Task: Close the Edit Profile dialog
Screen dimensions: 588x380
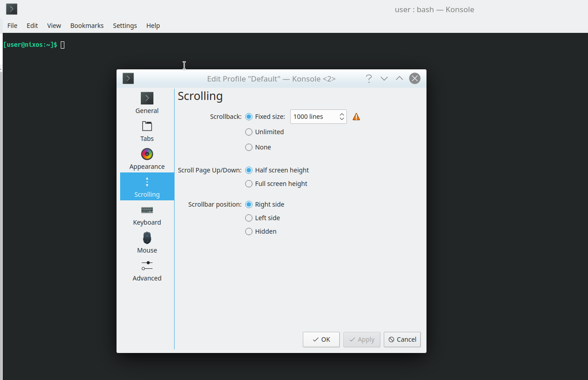Action: click(x=415, y=79)
